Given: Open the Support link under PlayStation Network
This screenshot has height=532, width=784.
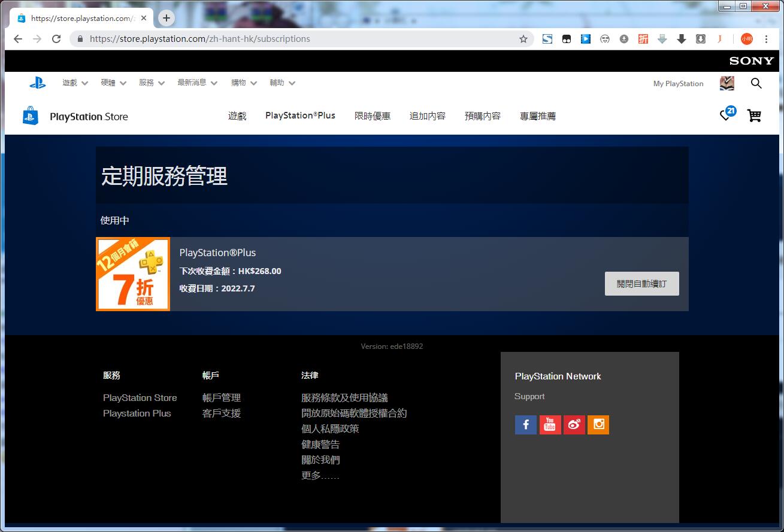Looking at the screenshot, I should pos(529,397).
